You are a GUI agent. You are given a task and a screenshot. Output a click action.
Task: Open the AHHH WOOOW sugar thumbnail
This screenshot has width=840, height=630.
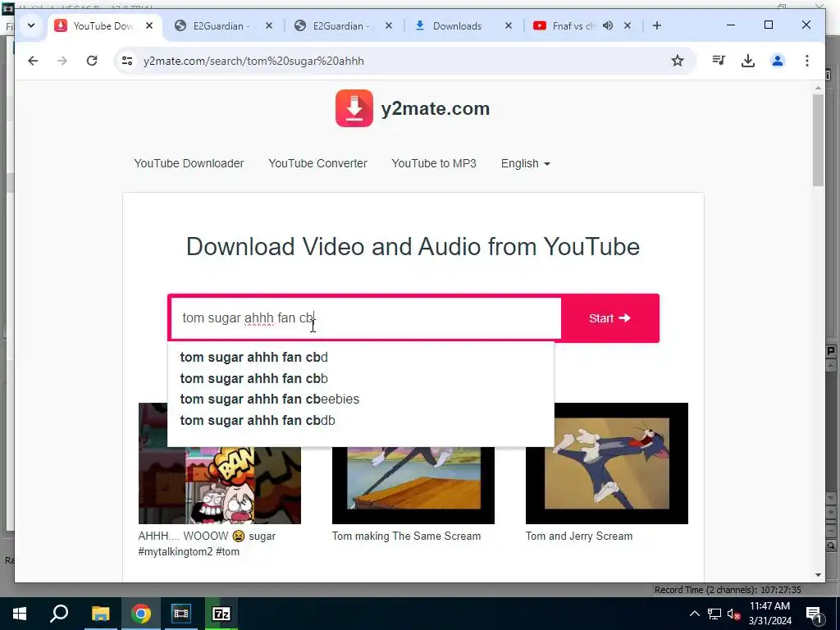220,485
